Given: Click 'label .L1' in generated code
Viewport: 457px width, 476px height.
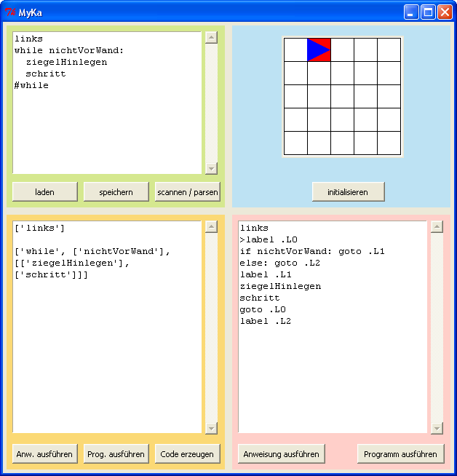Looking at the screenshot, I should click(266, 274).
